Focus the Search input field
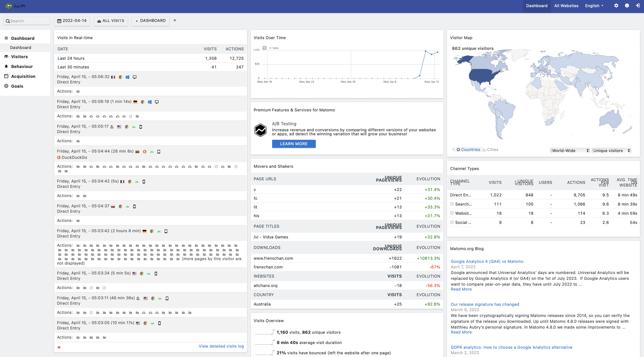Viewport: 644px width, 357px height. [x=27, y=21]
